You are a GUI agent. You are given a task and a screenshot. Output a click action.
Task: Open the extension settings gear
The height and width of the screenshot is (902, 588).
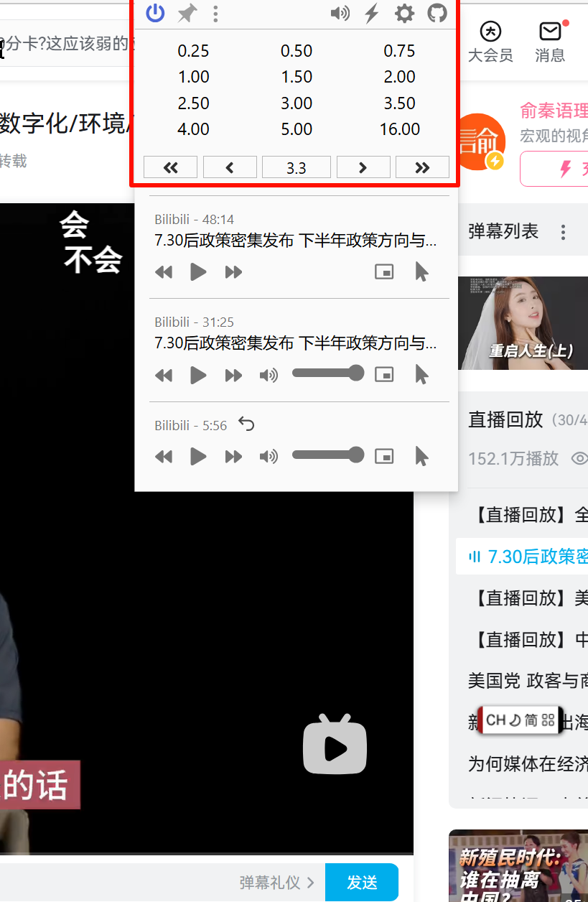[x=405, y=13]
